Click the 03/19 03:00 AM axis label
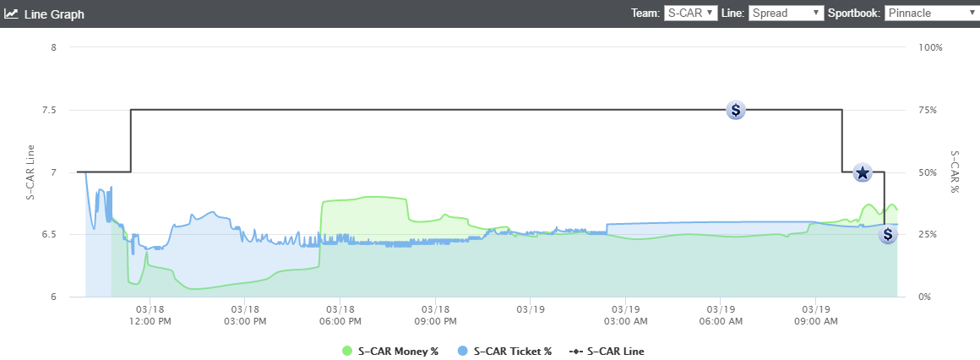This screenshot has height=360, width=980. point(626,315)
